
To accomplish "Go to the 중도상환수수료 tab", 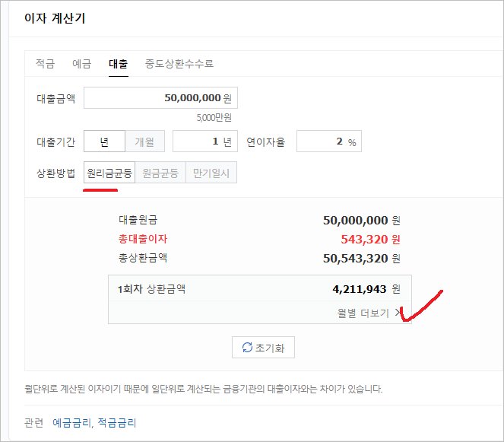I will tap(179, 64).
